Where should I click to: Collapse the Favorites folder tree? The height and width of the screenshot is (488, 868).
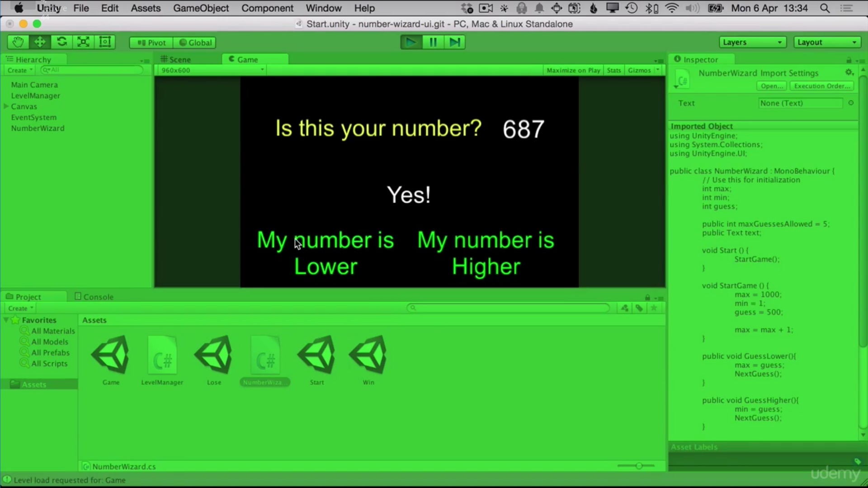[6, 320]
